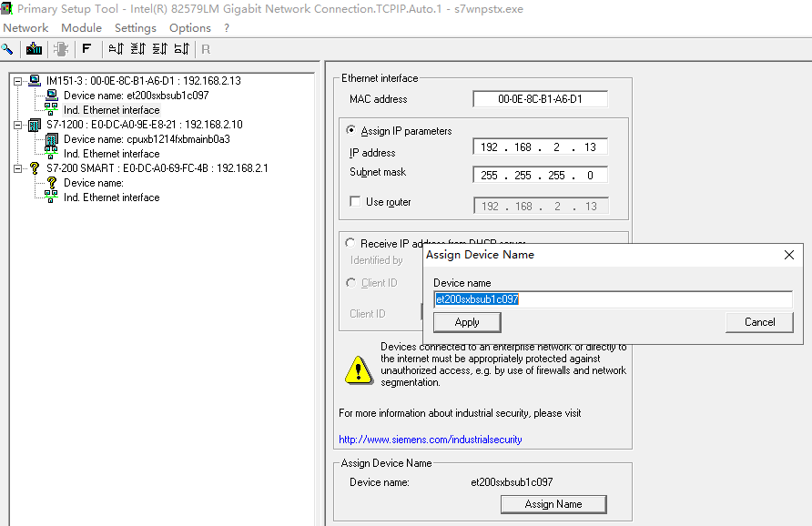The width and height of the screenshot is (812, 526).
Task: Click the sort by MAC address toolbar icon
Action: pos(138,49)
